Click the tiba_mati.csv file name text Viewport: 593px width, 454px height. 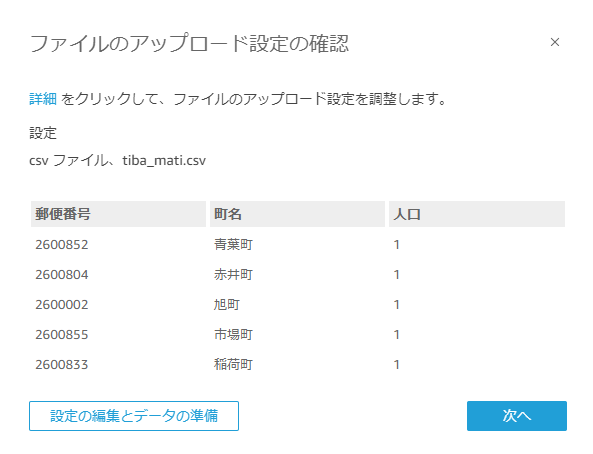(x=164, y=161)
